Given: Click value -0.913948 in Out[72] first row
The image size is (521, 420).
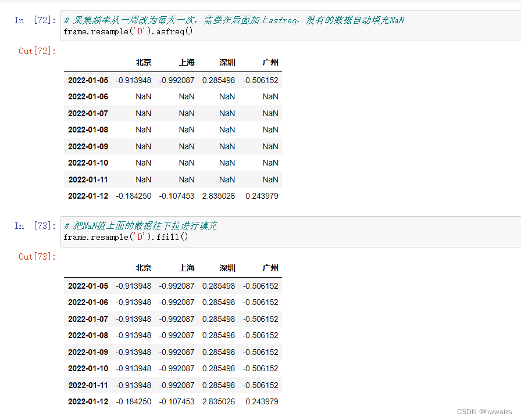Looking at the screenshot, I should tap(134, 80).
